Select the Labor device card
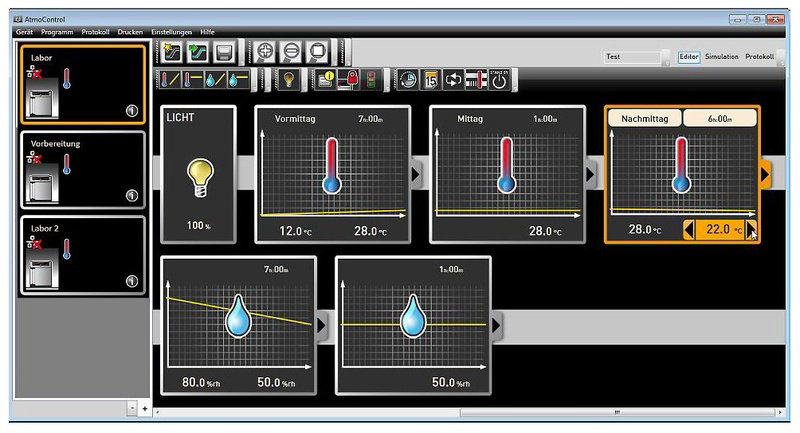 (x=83, y=85)
